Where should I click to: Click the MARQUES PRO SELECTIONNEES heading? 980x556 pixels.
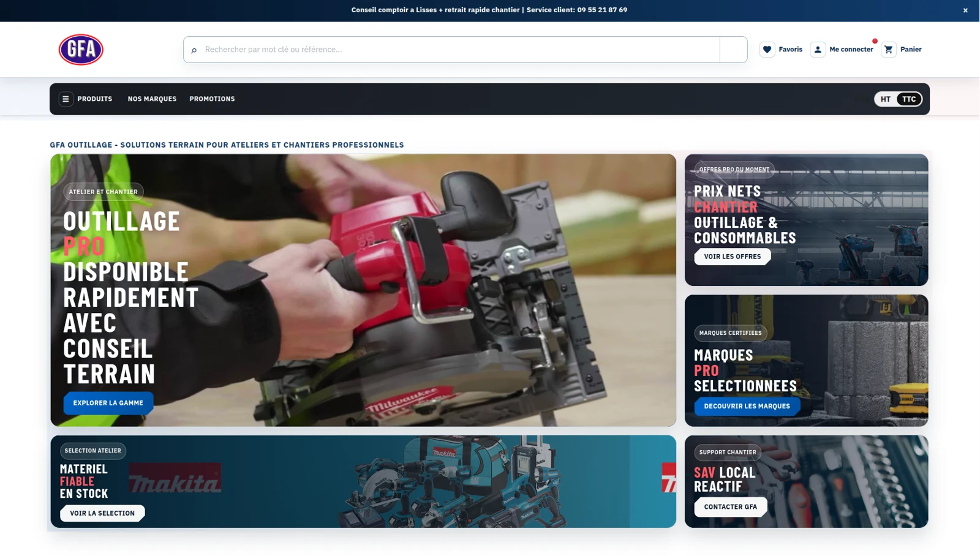(745, 370)
